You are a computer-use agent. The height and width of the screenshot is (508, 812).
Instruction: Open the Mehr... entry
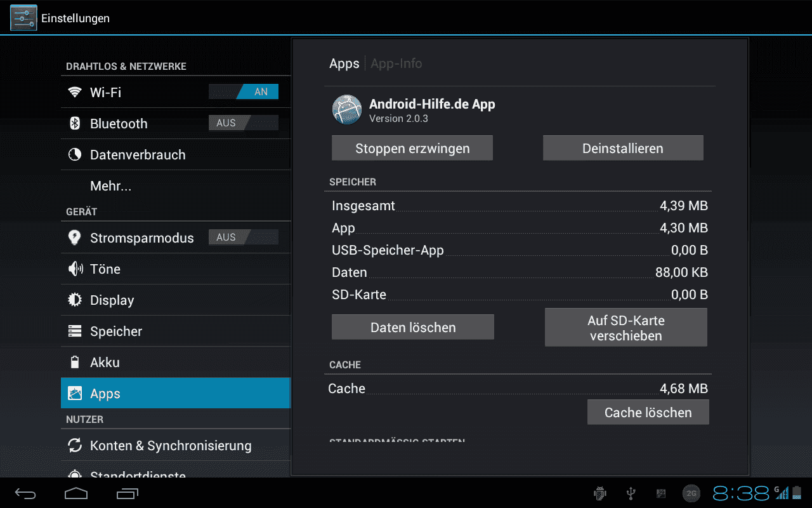[176, 186]
